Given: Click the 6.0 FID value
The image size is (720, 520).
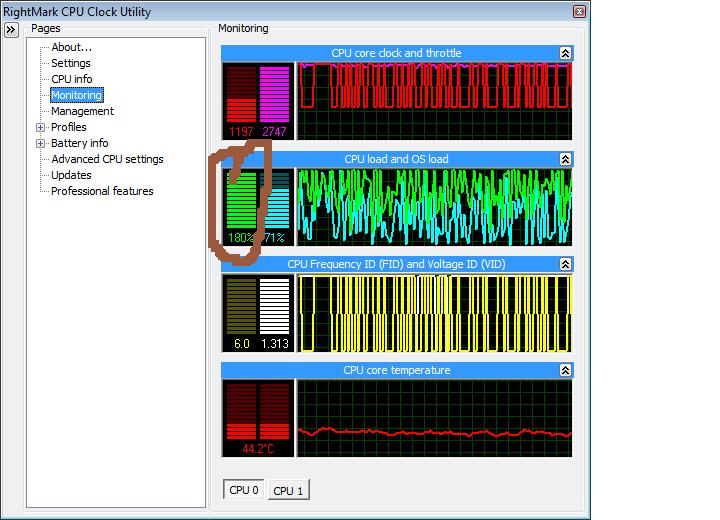Looking at the screenshot, I should pos(242,344).
